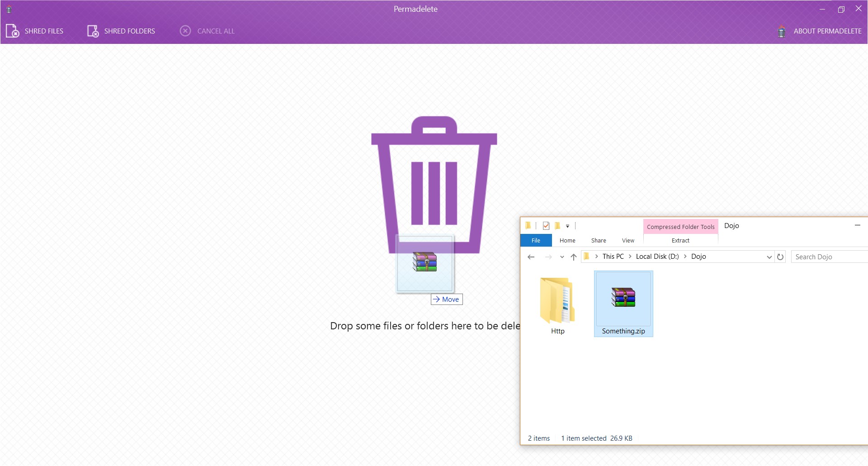Click the forward arrow in Explorer

click(548, 257)
